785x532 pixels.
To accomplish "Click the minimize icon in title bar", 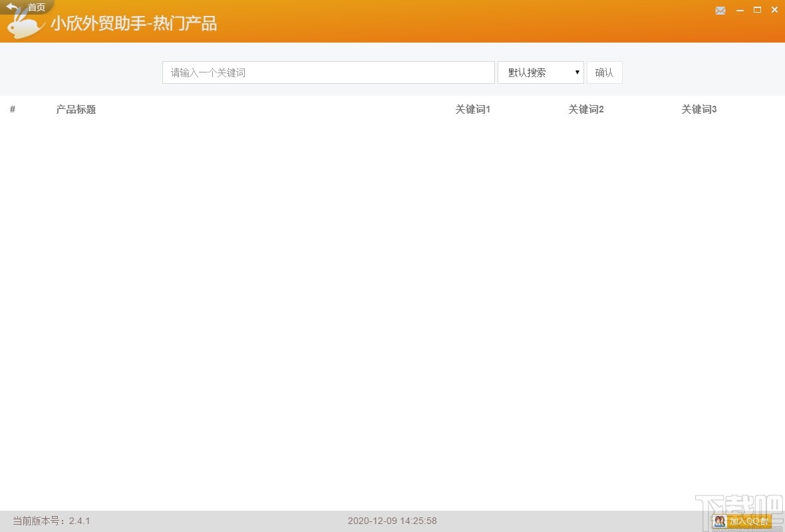I will (740, 10).
